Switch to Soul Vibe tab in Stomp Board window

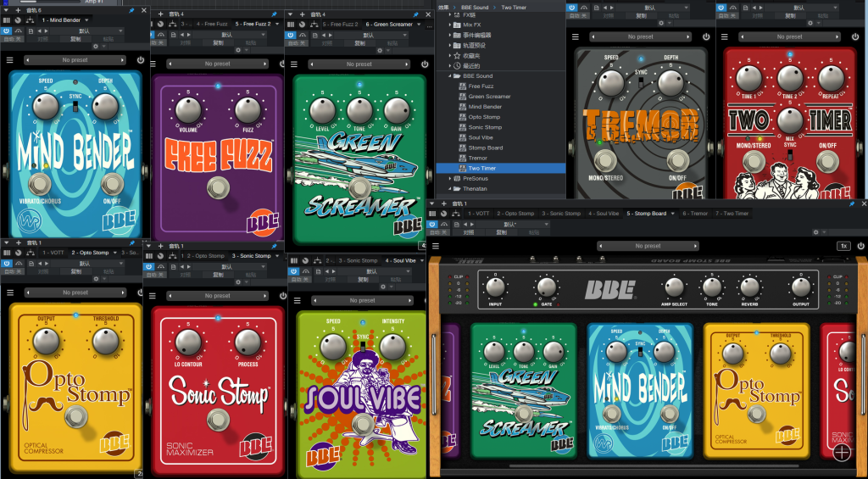604,213
